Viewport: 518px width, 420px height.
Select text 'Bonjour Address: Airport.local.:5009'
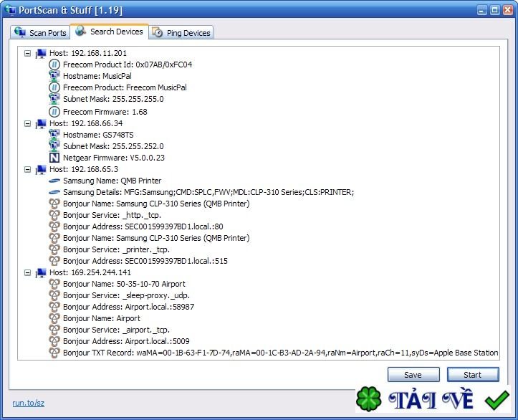[x=126, y=341]
